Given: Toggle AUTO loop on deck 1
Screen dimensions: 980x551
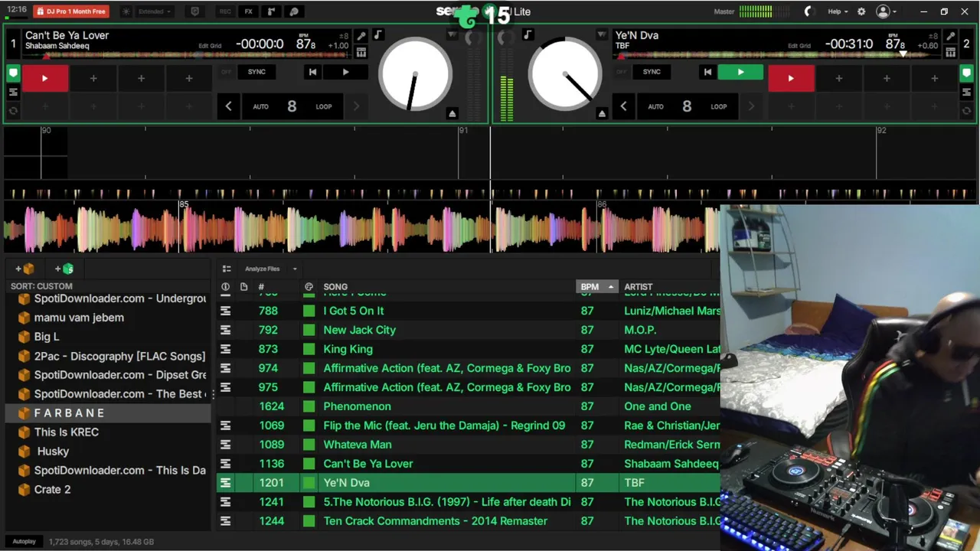Looking at the screenshot, I should 260,106.
